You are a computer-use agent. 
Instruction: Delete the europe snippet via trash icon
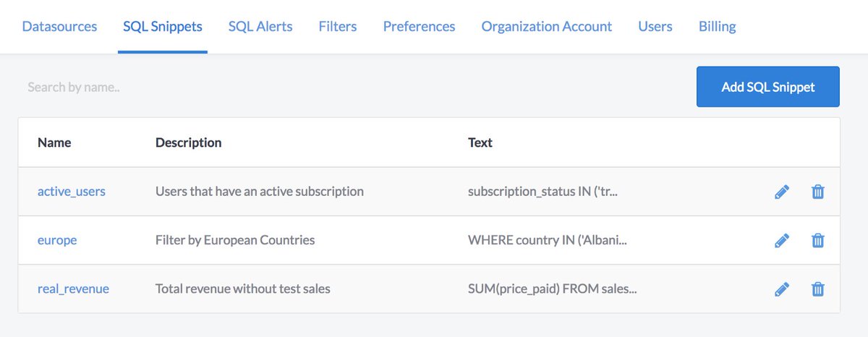click(817, 240)
